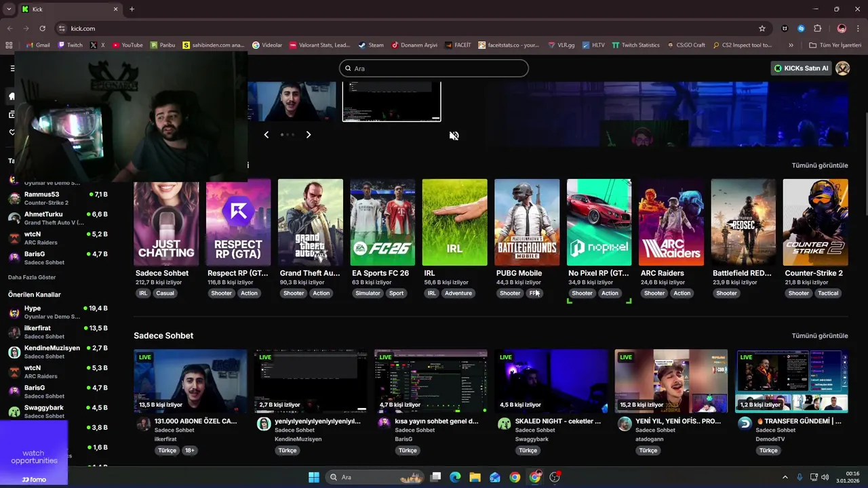Screen dimensions: 868x488
Task: Open File Explorer from the taskbar
Action: pos(475,477)
